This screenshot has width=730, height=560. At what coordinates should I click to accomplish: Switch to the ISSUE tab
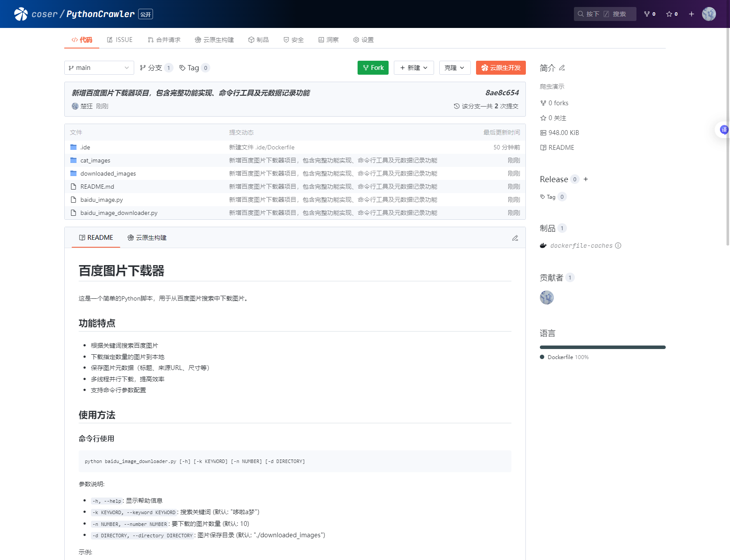tap(120, 40)
